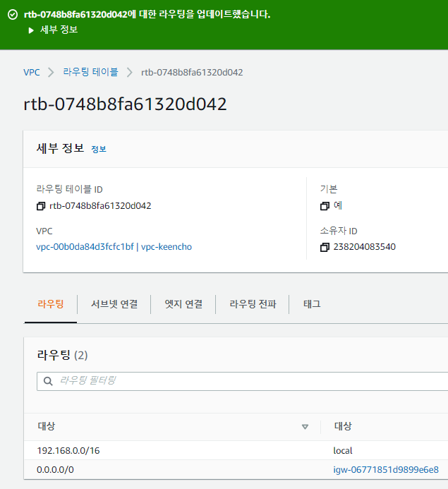Select the 라우팅 tab
This screenshot has width=448, height=489.
coord(50,304)
